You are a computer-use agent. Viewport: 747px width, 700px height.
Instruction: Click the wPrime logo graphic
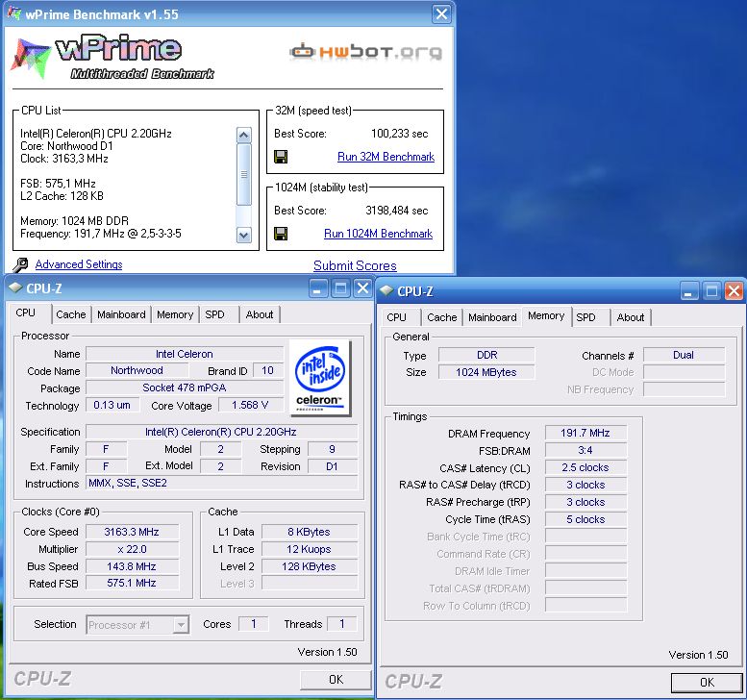112,56
